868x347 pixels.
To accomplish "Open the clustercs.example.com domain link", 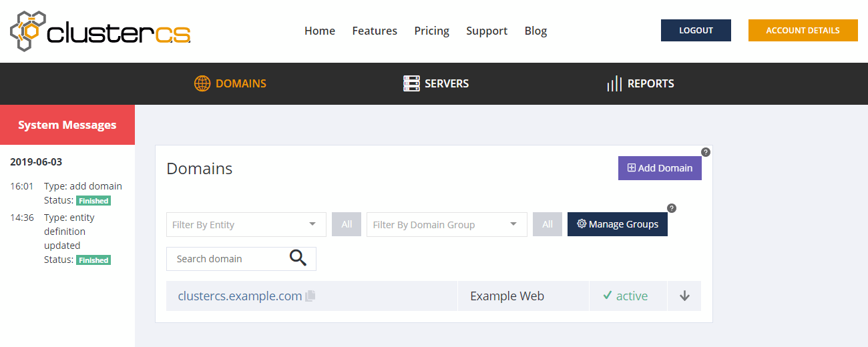I will (240, 296).
